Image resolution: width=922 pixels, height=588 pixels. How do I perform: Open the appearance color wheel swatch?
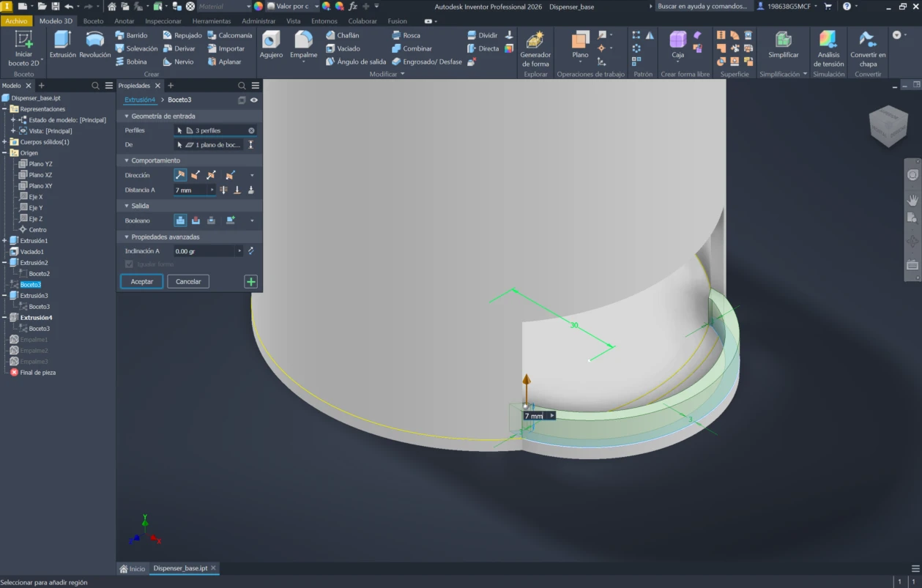[x=259, y=6]
